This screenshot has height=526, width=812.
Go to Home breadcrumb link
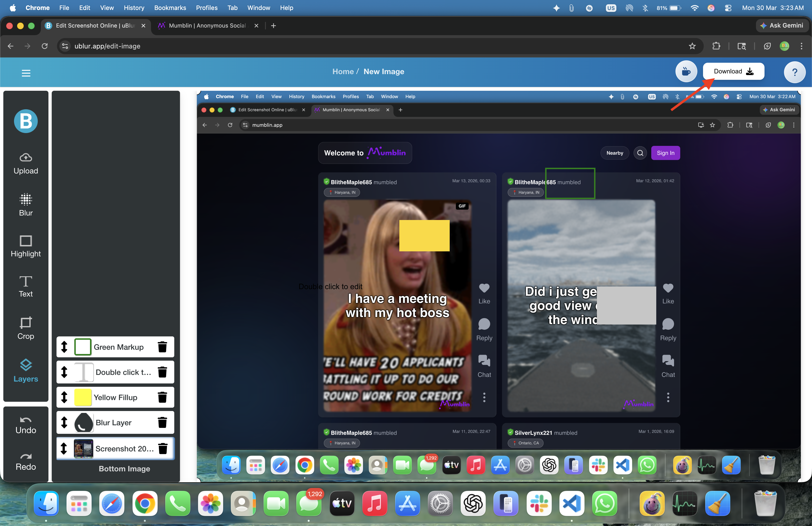(343, 72)
